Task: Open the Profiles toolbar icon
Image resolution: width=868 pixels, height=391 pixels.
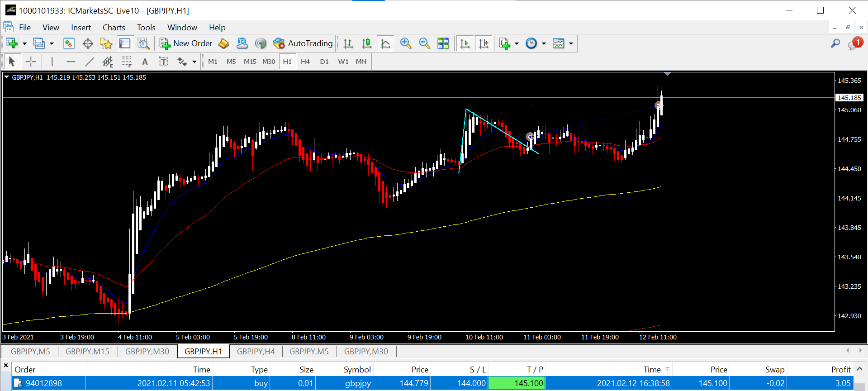Action: (x=39, y=43)
